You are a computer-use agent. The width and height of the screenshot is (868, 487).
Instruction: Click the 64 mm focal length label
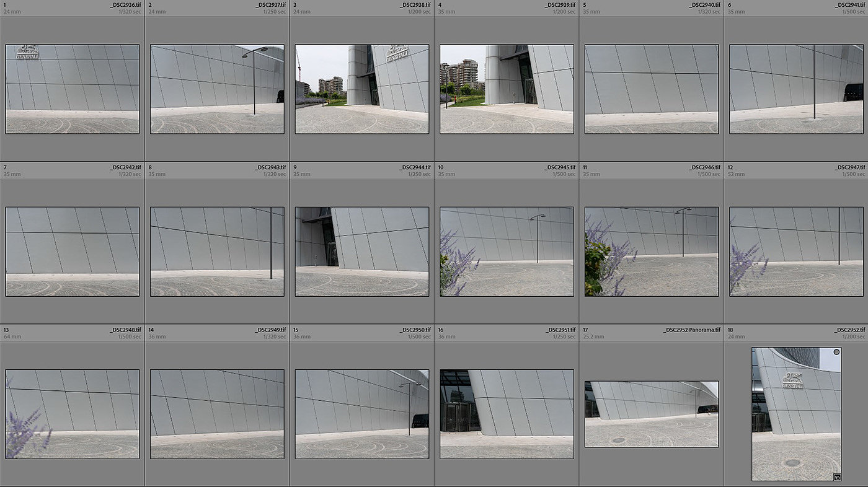click(x=12, y=337)
